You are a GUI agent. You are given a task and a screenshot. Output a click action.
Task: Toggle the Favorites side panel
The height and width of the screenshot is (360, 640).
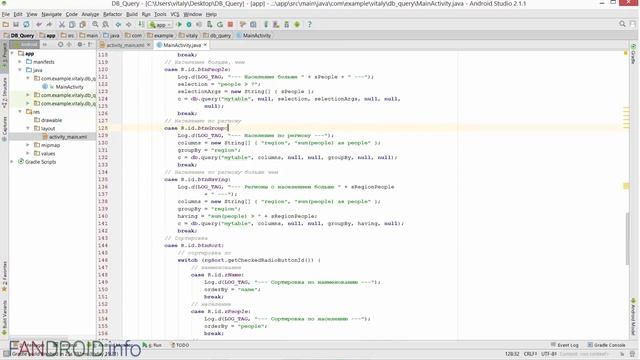tap(4, 277)
